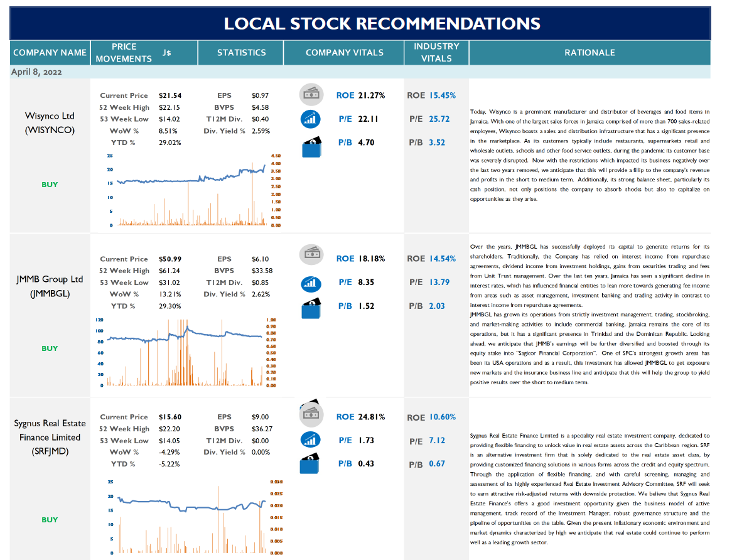Select the JMMB Group ROE cash icon
This screenshot has width=732, height=560.
tap(311, 254)
